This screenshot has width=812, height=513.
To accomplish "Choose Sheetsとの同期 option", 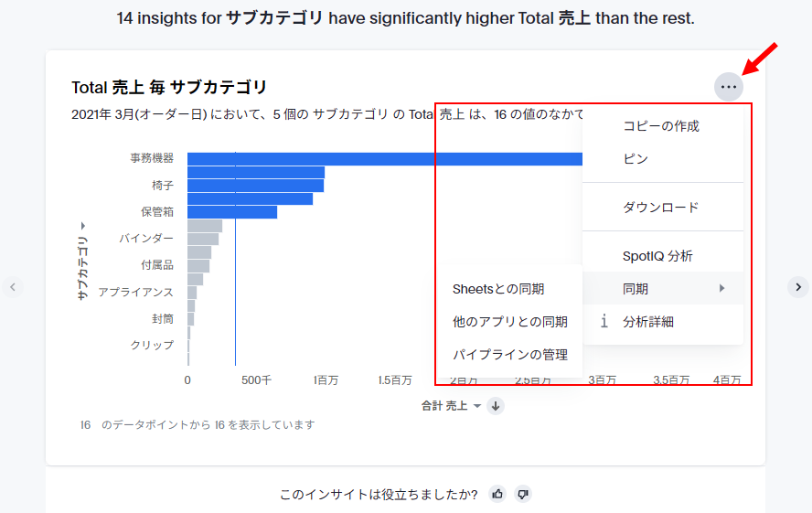I will pos(498,289).
